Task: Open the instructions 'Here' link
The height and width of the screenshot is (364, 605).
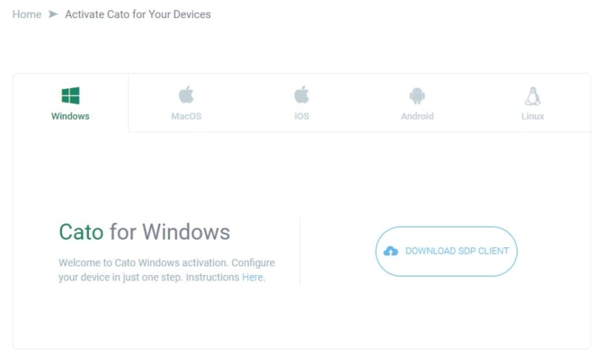Action: point(252,277)
